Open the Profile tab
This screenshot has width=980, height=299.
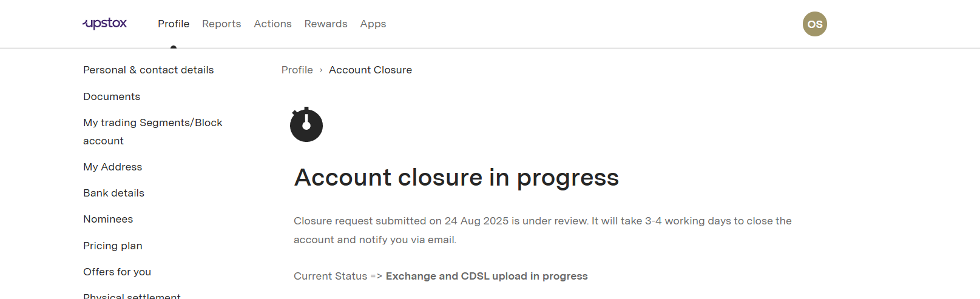tap(174, 24)
